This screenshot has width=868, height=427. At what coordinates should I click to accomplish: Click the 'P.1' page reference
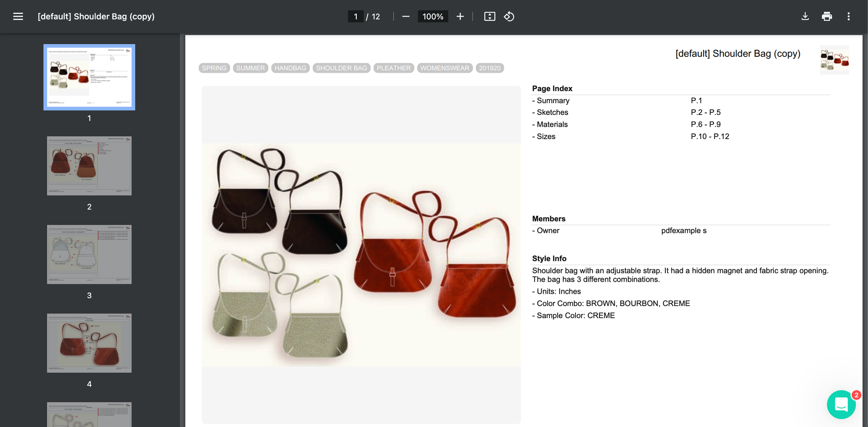(697, 101)
